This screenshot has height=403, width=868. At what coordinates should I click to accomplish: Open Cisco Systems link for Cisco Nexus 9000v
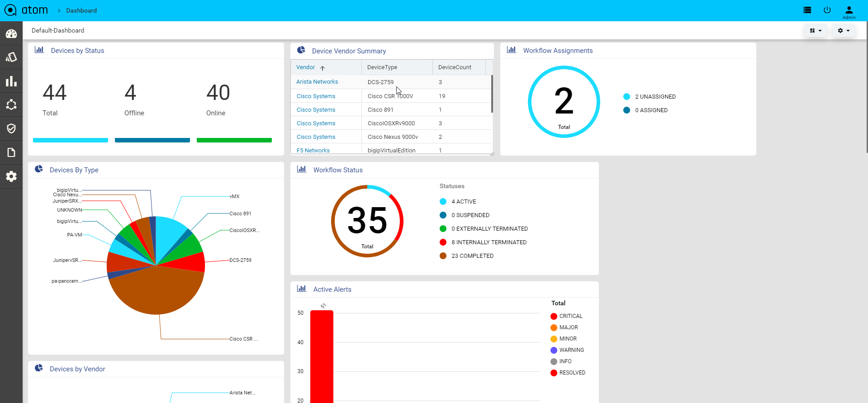316,137
